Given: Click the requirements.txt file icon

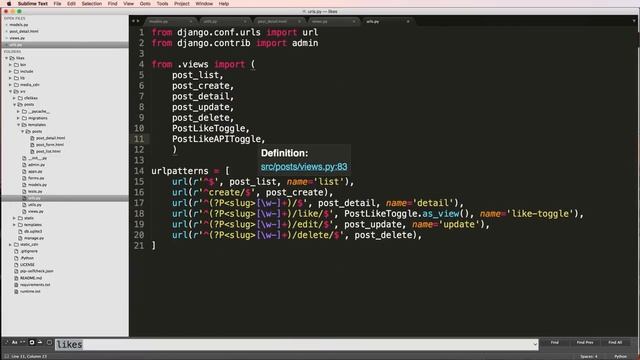Looking at the screenshot, I should (x=16, y=284).
